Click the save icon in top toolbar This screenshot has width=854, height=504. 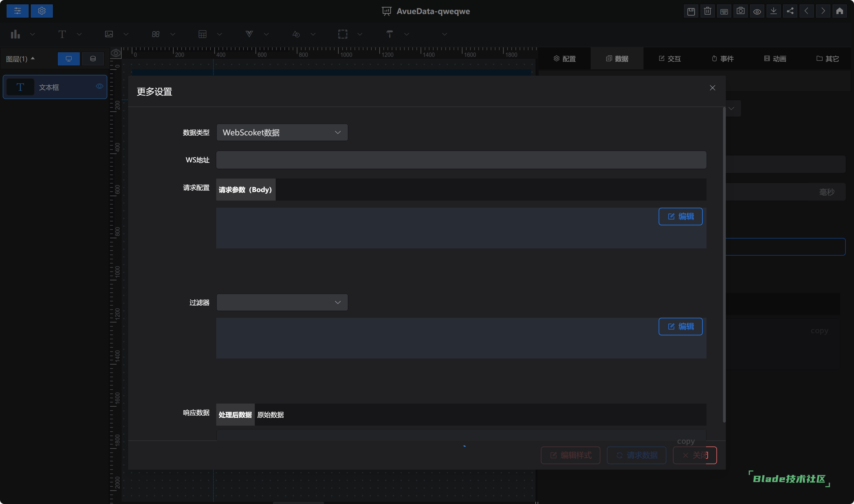(691, 11)
